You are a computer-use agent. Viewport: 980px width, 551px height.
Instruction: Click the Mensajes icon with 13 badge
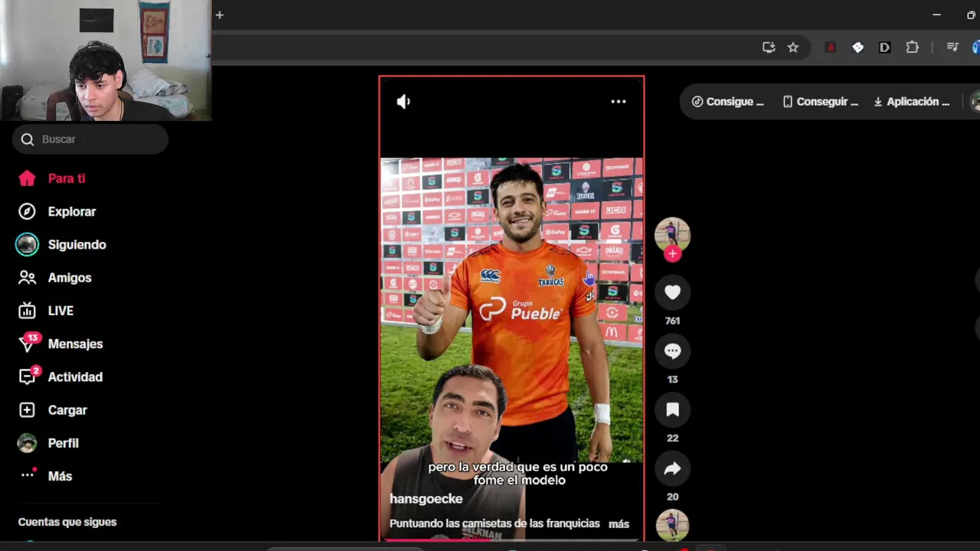tap(28, 343)
